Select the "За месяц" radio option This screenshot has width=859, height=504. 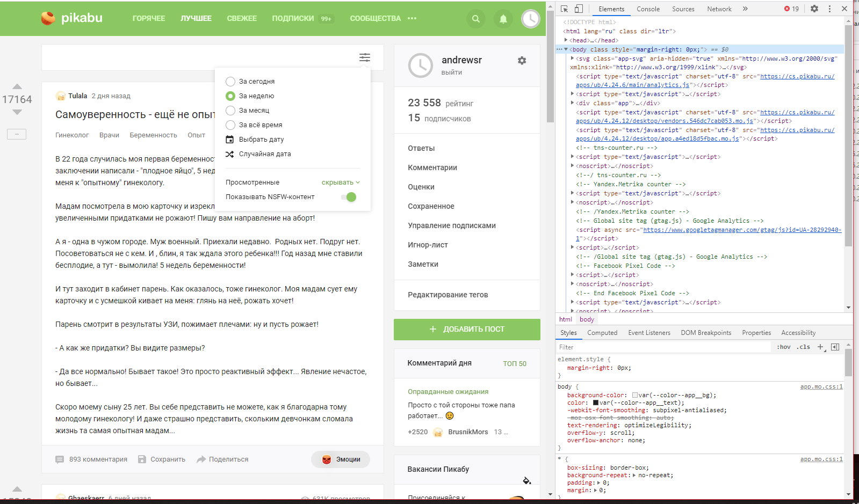tap(230, 111)
